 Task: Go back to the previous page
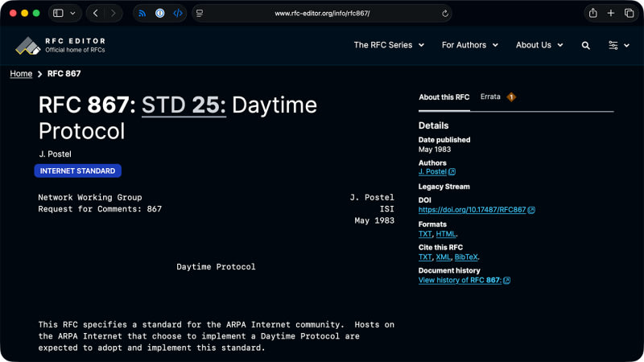pos(95,13)
